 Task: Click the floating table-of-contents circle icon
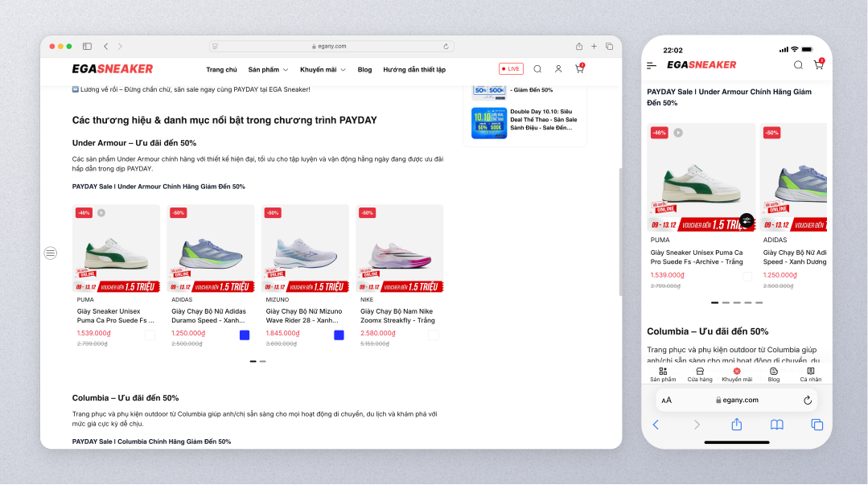[51, 253]
